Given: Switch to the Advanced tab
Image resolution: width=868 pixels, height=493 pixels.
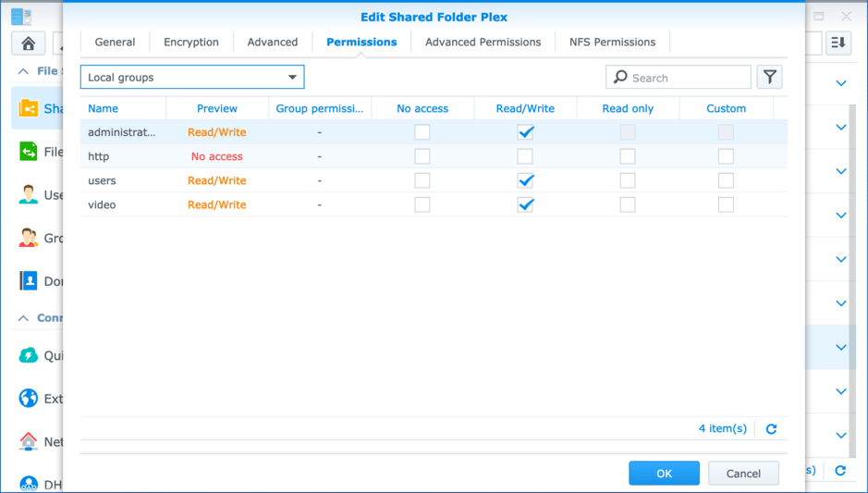Looking at the screenshot, I should pyautogui.click(x=273, y=43).
